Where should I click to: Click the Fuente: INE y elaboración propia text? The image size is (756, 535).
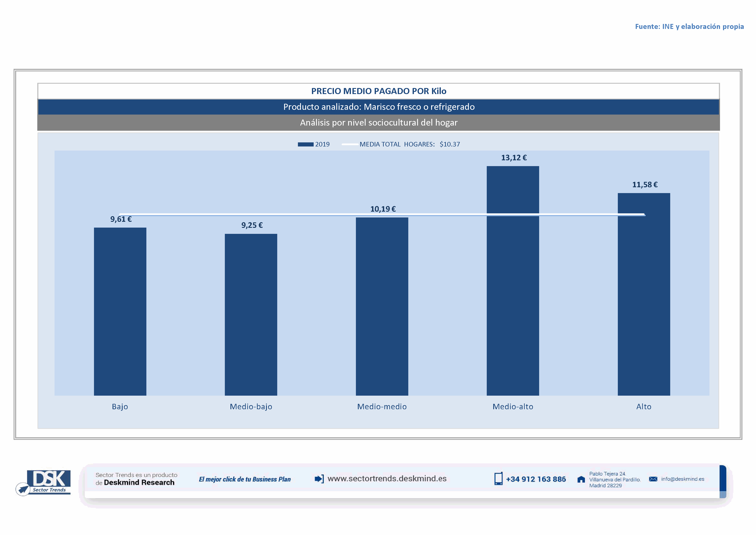689,27
